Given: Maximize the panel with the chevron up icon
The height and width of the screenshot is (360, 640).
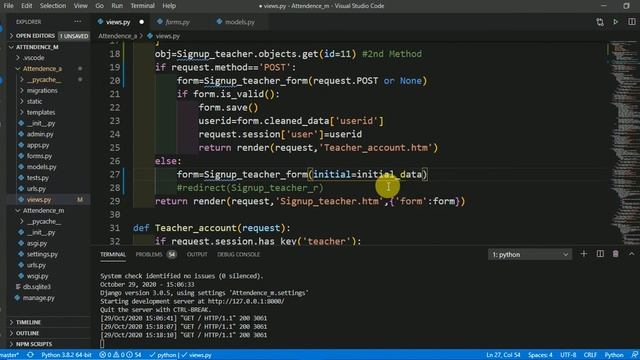Looking at the screenshot, I should [x=631, y=254].
